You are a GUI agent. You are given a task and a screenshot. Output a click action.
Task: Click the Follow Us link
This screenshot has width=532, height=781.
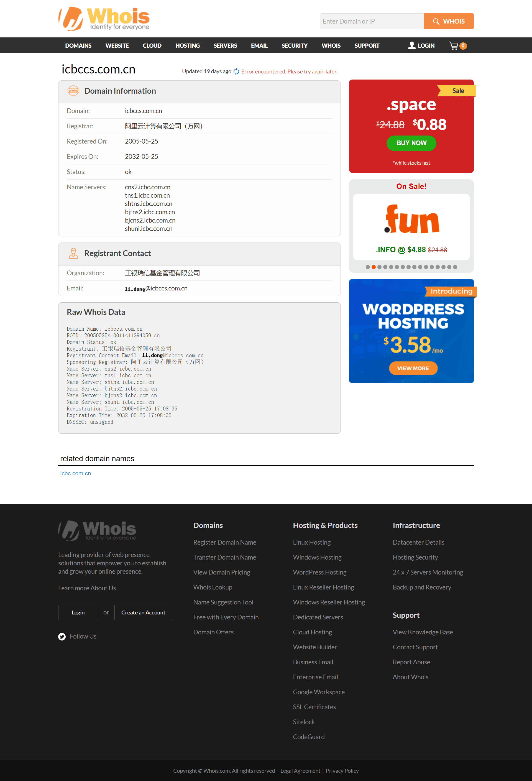(x=83, y=637)
